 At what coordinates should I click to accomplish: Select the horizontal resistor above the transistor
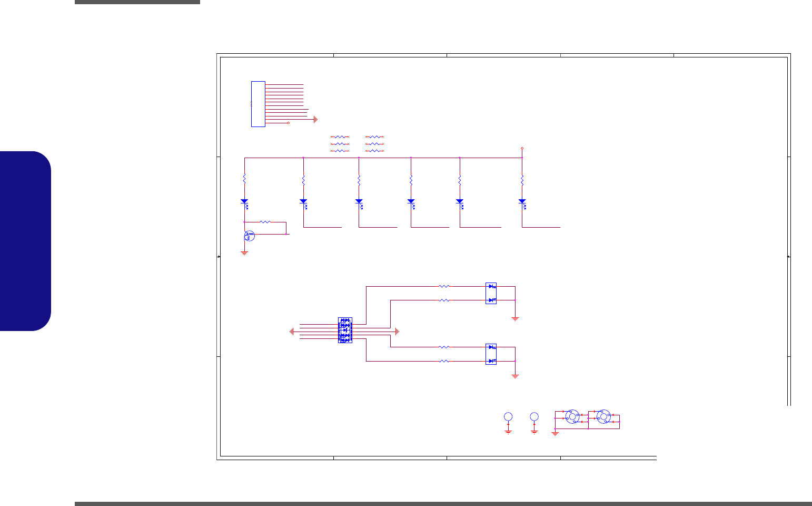click(266, 222)
